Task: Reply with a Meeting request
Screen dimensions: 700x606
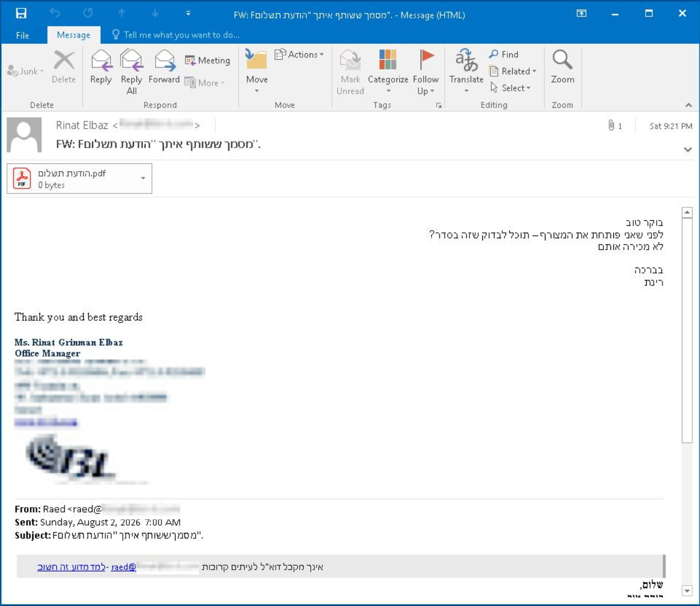Action: pos(208,60)
